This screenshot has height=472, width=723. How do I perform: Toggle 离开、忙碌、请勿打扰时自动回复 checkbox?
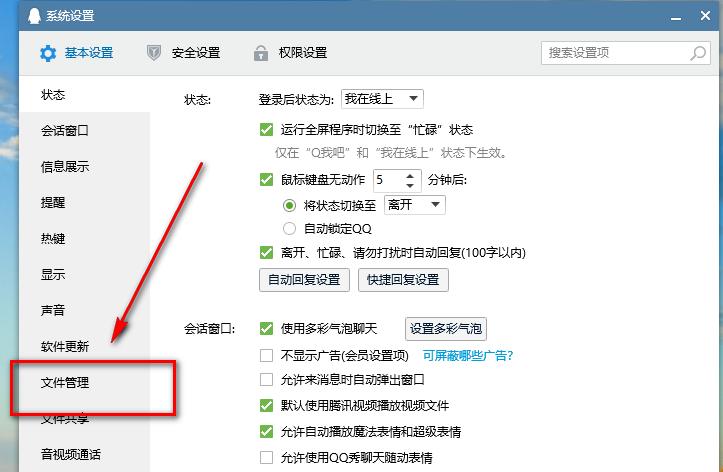(x=266, y=252)
